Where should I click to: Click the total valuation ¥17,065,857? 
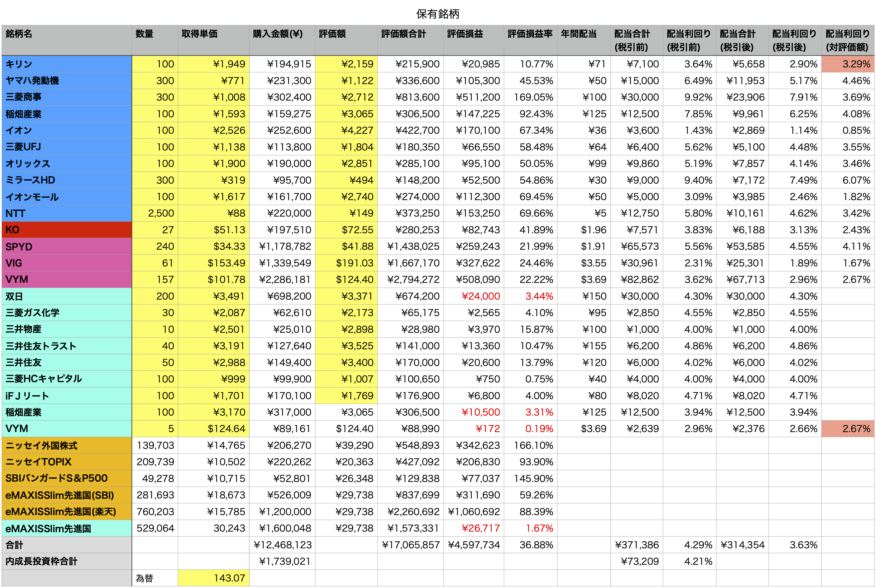[410, 544]
